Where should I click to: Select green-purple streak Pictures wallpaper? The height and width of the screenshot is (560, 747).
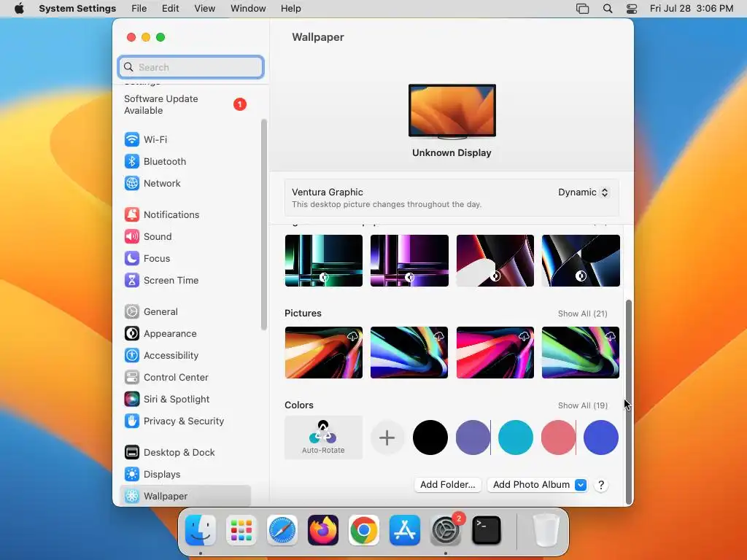click(x=581, y=352)
